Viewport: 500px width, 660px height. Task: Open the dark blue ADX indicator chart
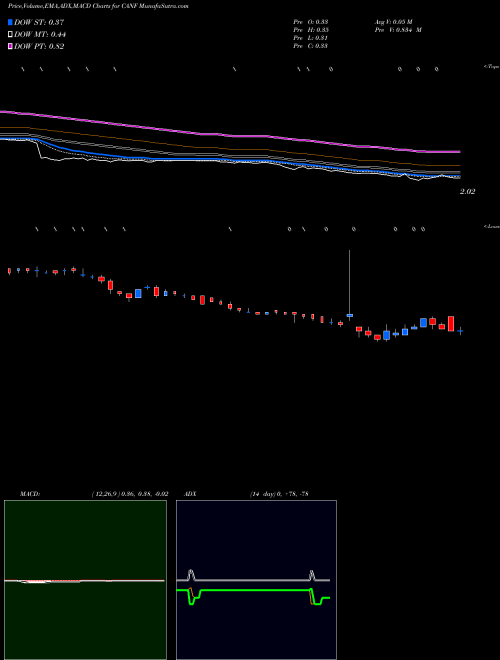click(256, 580)
